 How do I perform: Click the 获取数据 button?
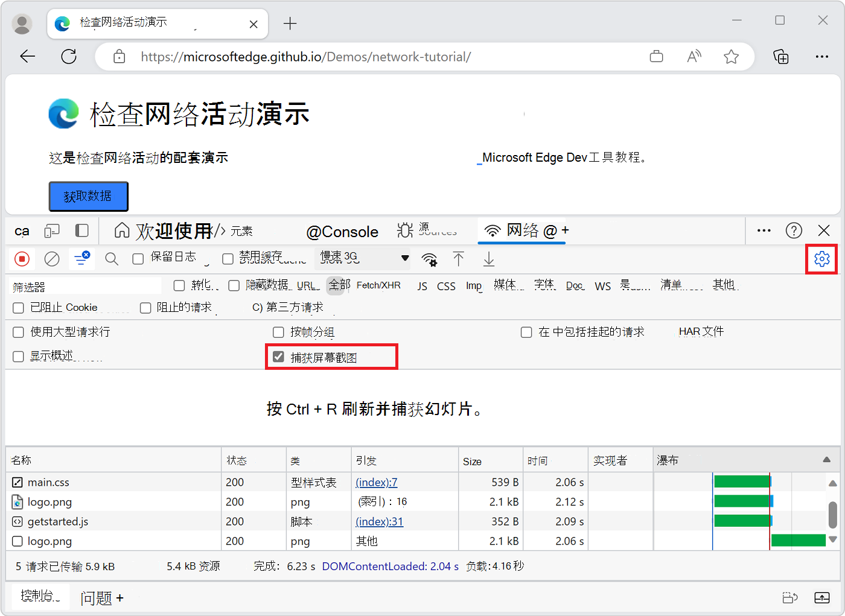tap(88, 196)
